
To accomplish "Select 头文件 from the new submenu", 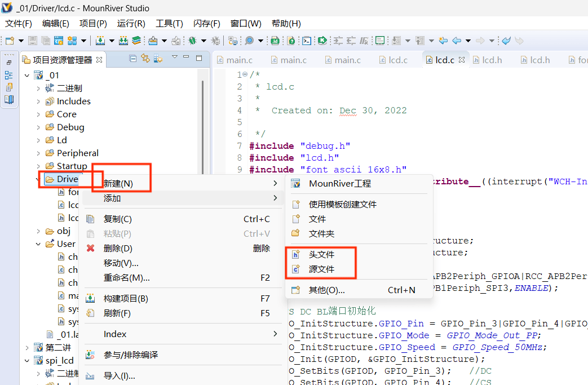I will (321, 255).
